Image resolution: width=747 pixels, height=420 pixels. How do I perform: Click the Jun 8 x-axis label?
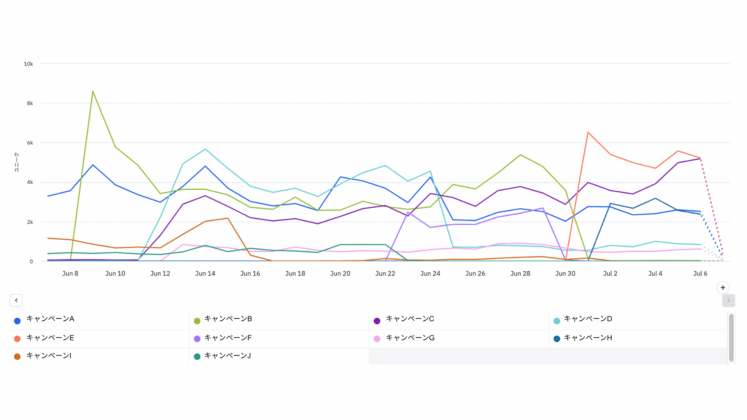tap(70, 272)
